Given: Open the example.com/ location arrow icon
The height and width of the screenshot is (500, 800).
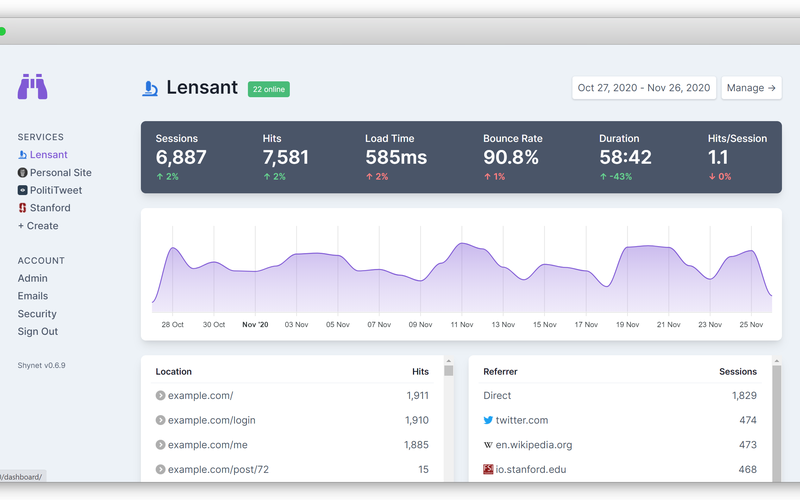Looking at the screenshot, I should click(160, 395).
